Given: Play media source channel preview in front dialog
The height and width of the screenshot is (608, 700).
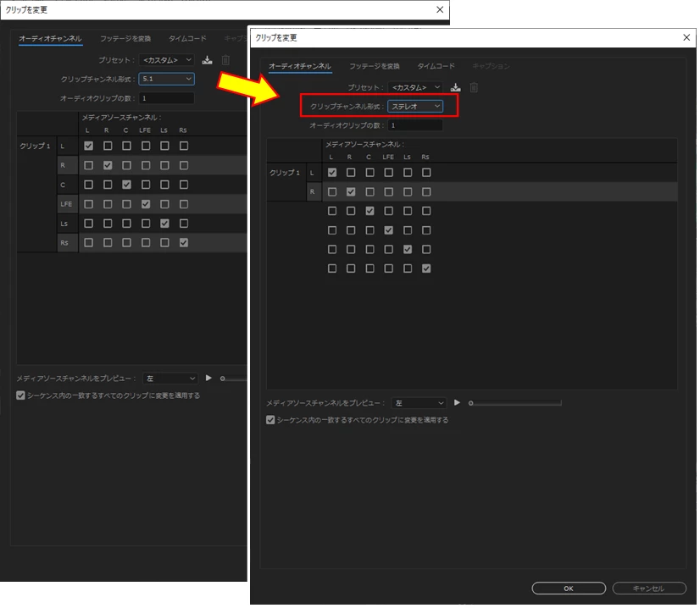Looking at the screenshot, I should (457, 402).
